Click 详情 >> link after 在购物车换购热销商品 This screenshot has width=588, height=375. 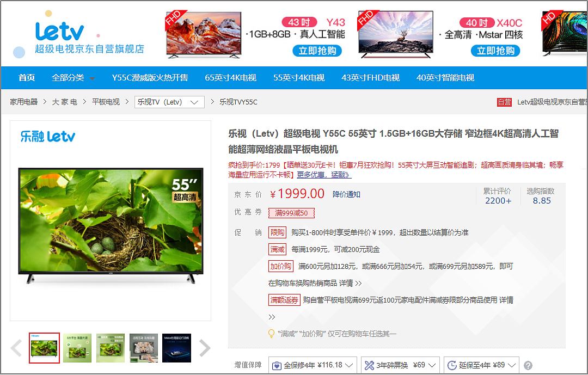click(350, 283)
